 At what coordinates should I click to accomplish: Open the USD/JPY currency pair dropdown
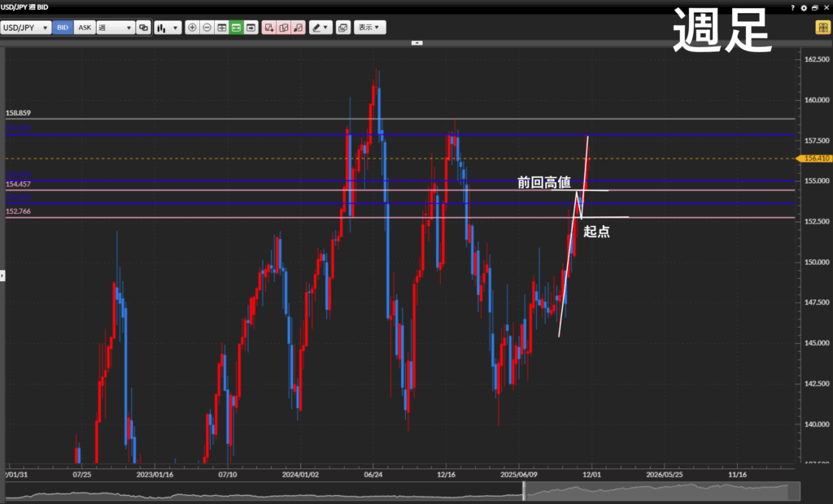(26, 28)
